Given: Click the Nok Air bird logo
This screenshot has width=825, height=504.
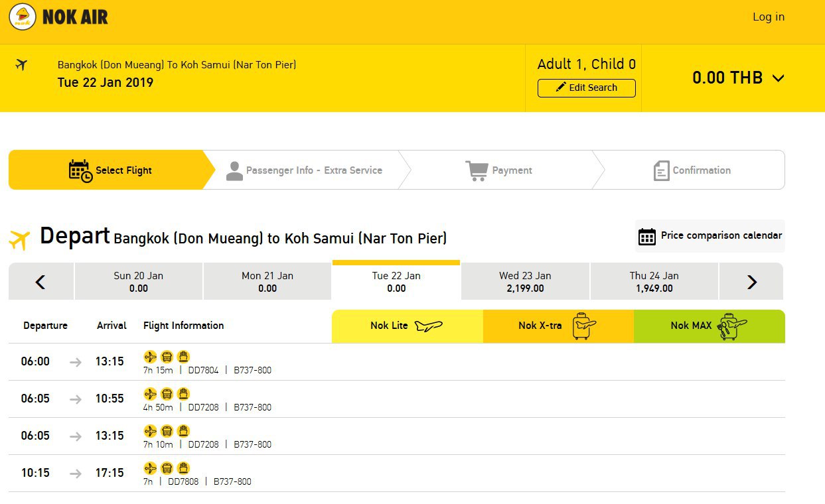Looking at the screenshot, I should [23, 17].
